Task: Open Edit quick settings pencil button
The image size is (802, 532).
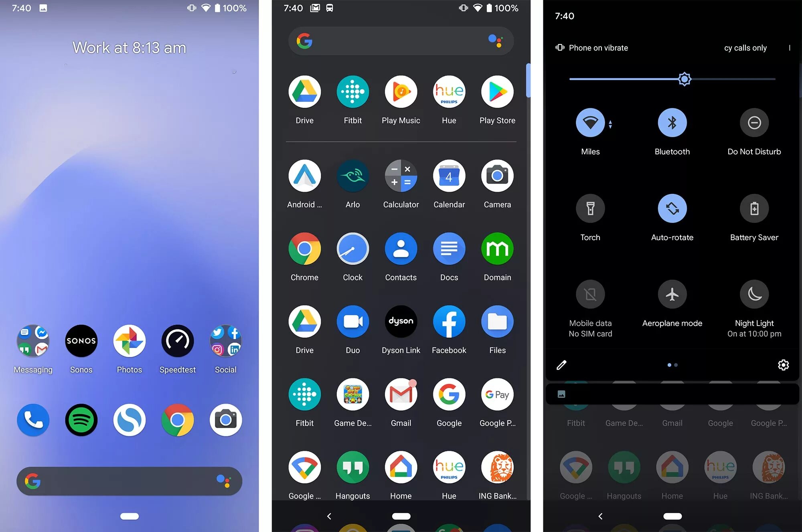Action: click(561, 364)
